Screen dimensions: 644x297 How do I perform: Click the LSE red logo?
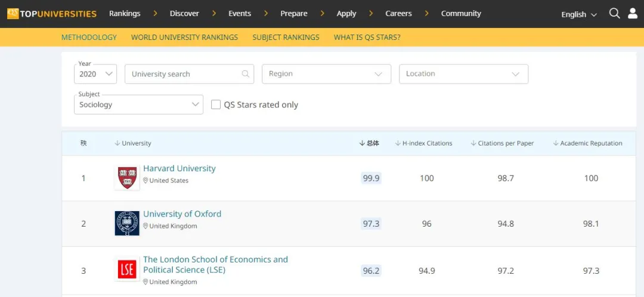(127, 269)
